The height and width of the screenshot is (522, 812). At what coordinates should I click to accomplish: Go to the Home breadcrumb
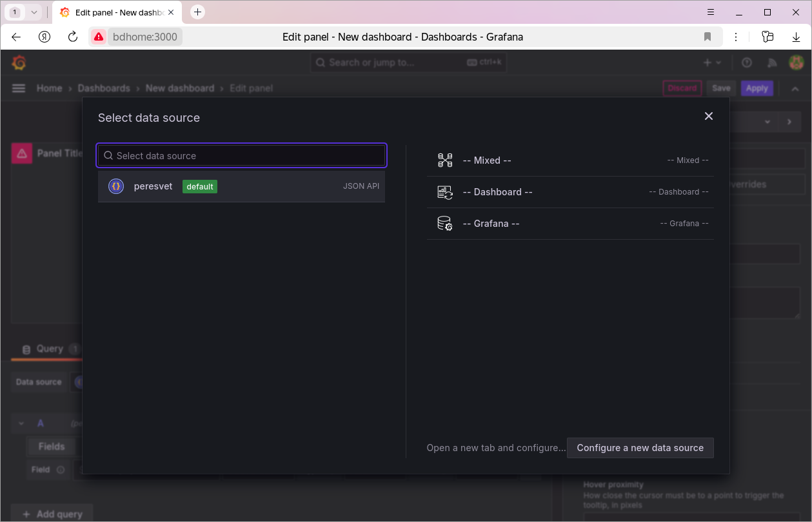pos(49,88)
